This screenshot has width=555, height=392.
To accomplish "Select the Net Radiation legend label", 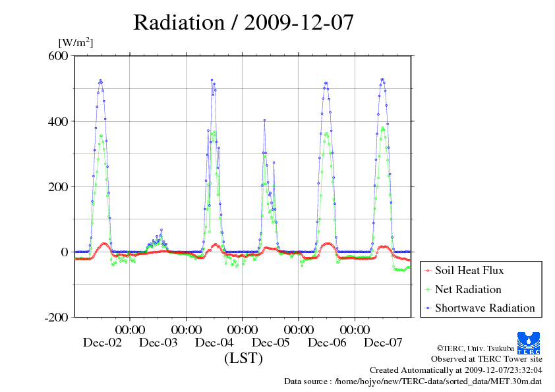I will [468, 289].
